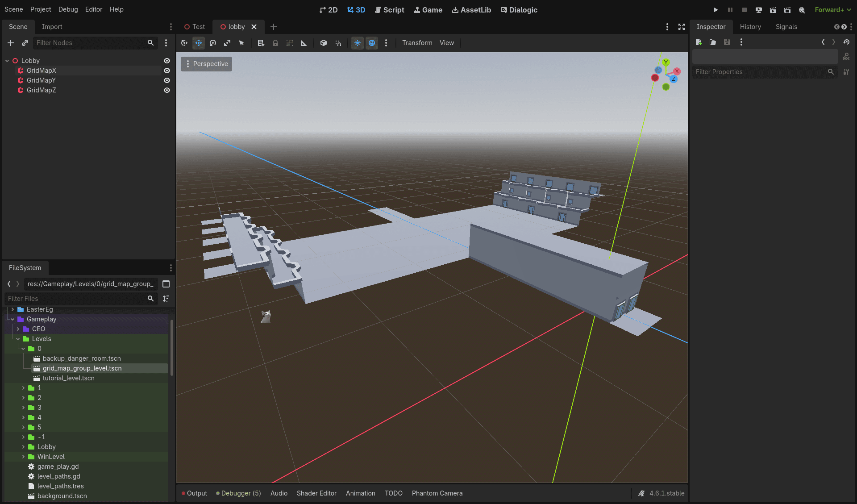The height and width of the screenshot is (504, 857).
Task: Select the Rotate mode tool
Action: click(213, 43)
